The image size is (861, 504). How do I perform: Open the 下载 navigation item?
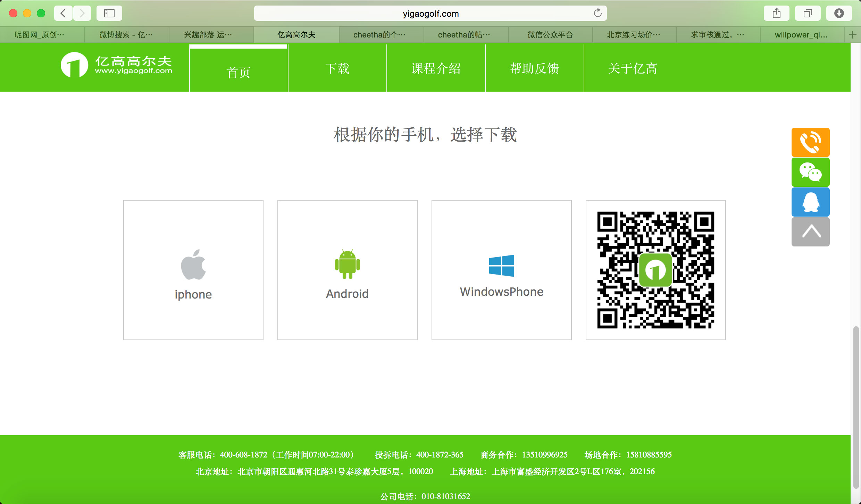click(337, 69)
